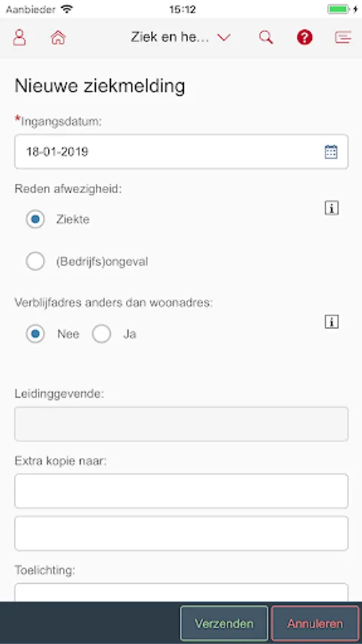Click the Toelichting text box
The height and width of the screenshot is (644, 362).
(182, 592)
